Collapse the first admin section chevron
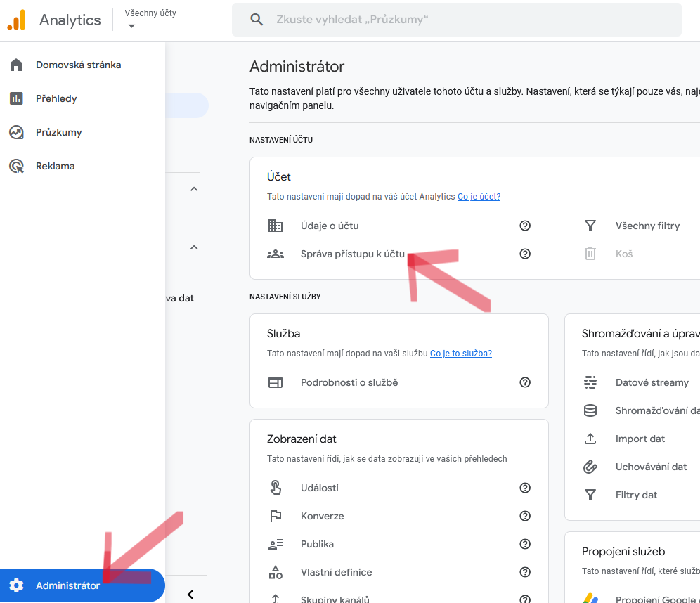The image size is (700, 603). point(194,189)
